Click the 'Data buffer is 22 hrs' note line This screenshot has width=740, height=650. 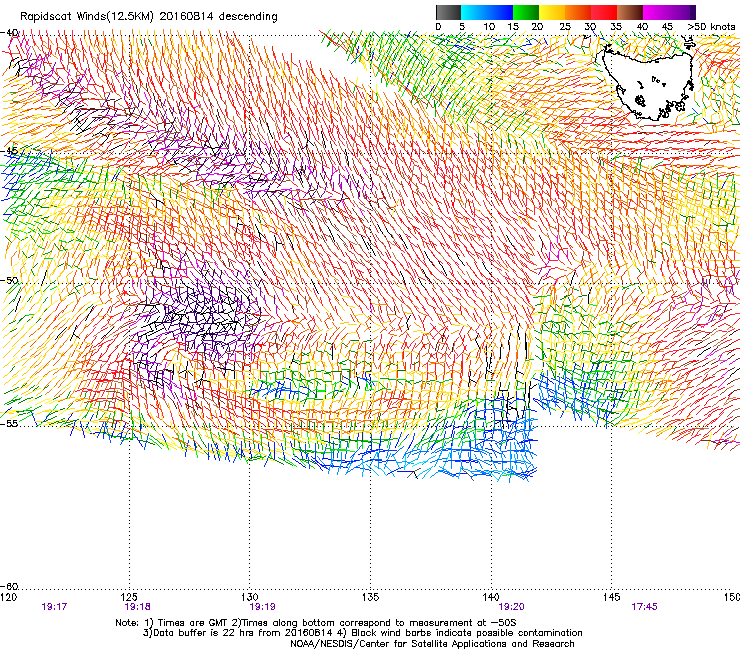[x=362, y=633]
